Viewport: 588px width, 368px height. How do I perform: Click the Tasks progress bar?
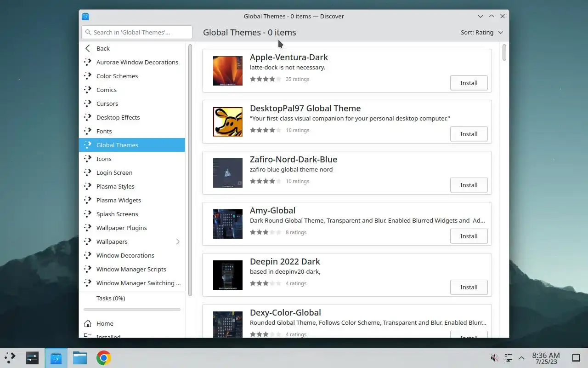click(x=132, y=310)
